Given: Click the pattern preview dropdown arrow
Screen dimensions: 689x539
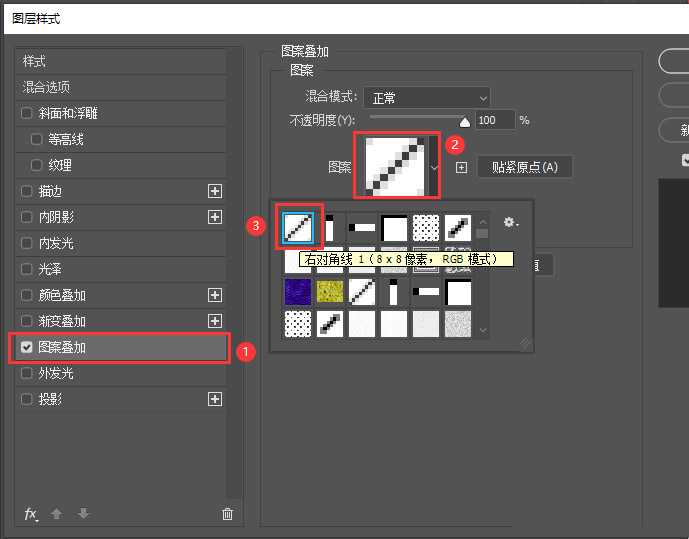Looking at the screenshot, I should pos(434,167).
